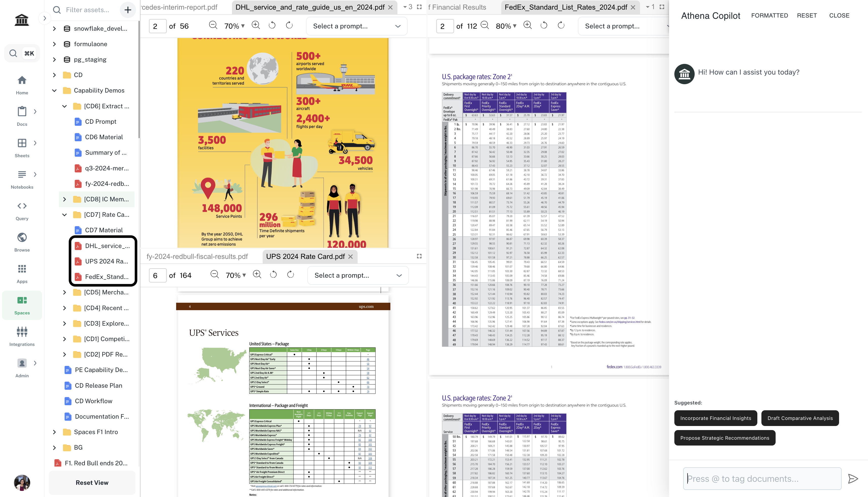Expand the formulaone database node

54,44
